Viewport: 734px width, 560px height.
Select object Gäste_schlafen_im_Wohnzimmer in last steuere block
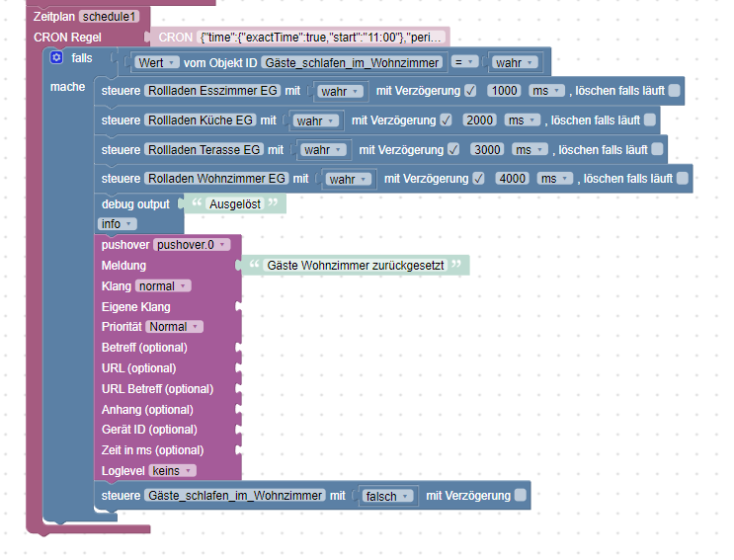click(x=235, y=496)
